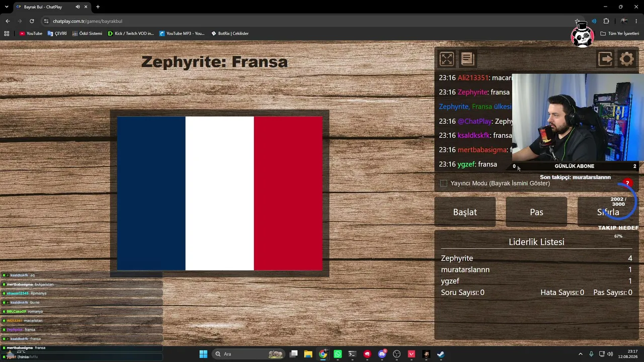This screenshot has height=362, width=644.
Task: Open the Chrome profile avatar
Action: [x=624, y=21]
